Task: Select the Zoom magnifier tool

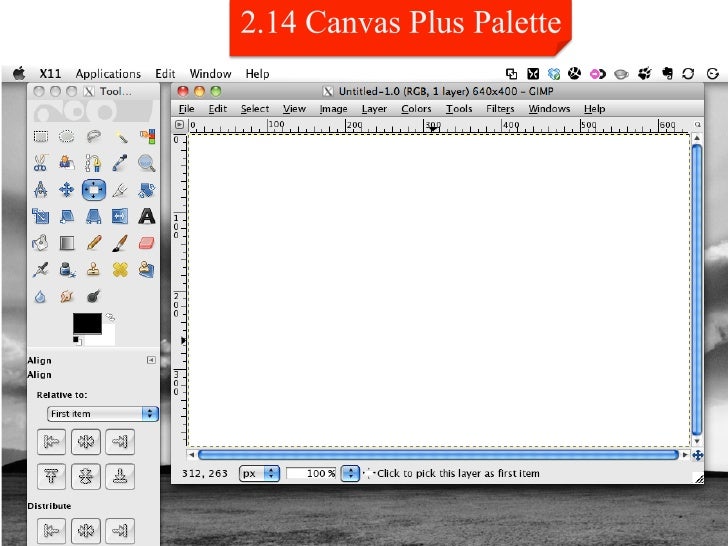Action: (147, 163)
